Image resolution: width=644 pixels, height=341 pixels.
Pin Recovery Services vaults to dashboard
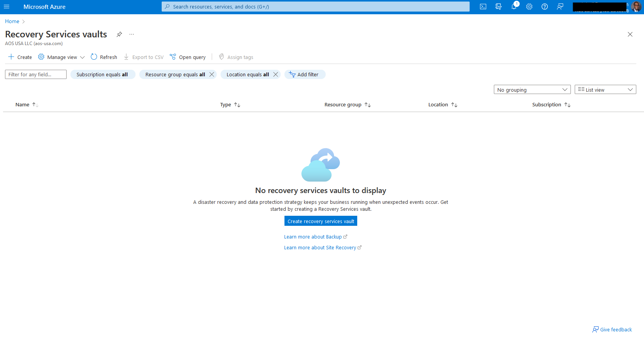[x=119, y=34]
